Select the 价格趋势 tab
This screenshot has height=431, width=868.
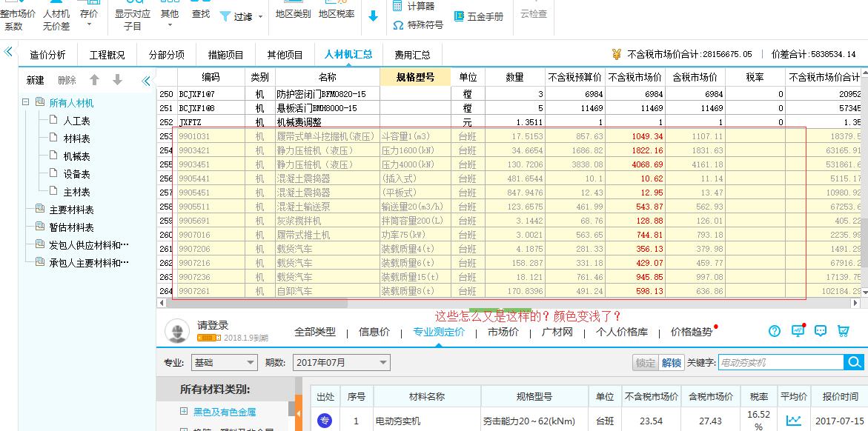692,332
